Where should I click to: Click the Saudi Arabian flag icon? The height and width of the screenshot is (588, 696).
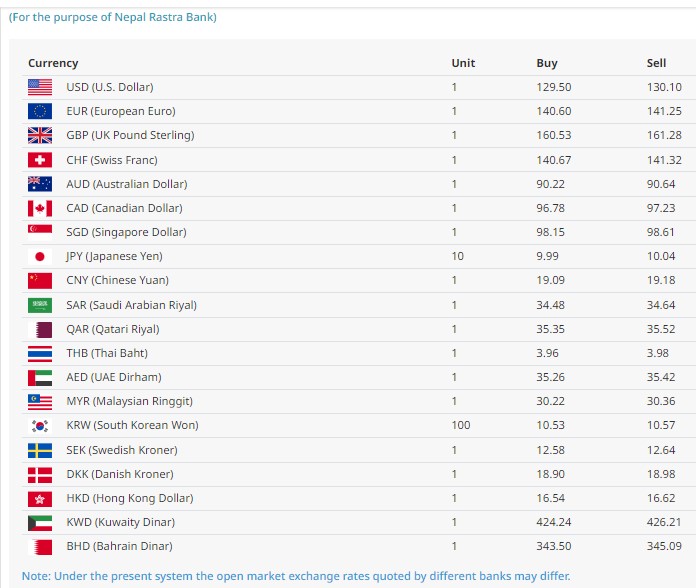(40, 305)
